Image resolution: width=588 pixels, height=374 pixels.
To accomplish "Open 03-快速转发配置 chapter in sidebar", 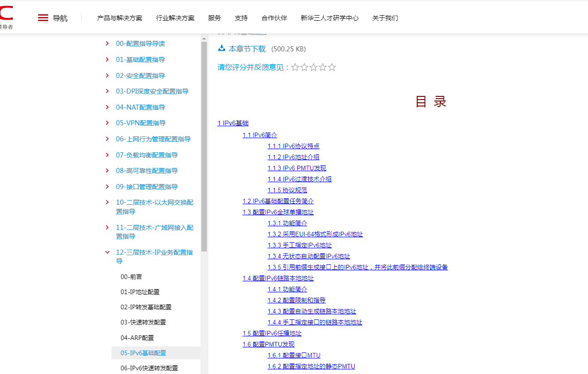I will [144, 322].
